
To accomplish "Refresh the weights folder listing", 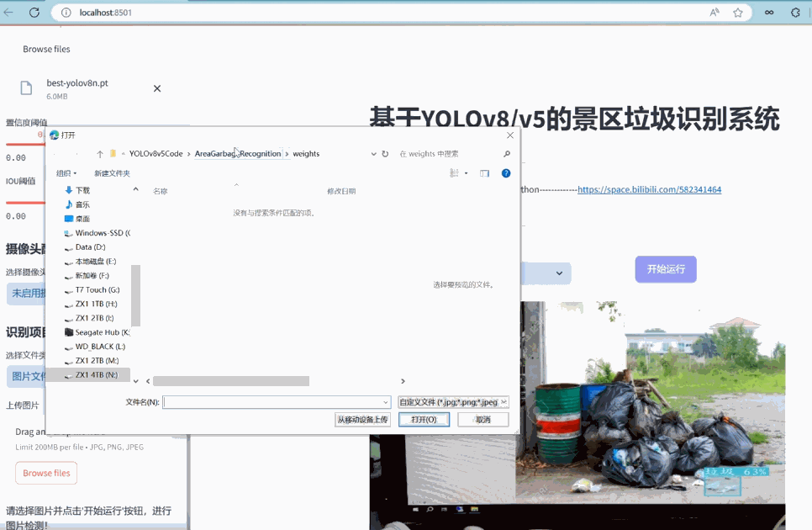I will pyautogui.click(x=386, y=153).
